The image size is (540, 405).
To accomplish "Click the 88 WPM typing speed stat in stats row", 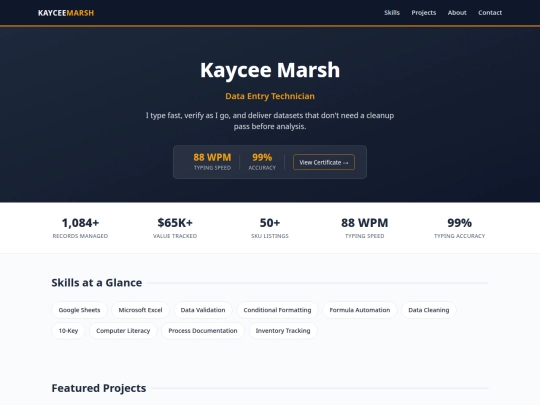I will click(365, 228).
